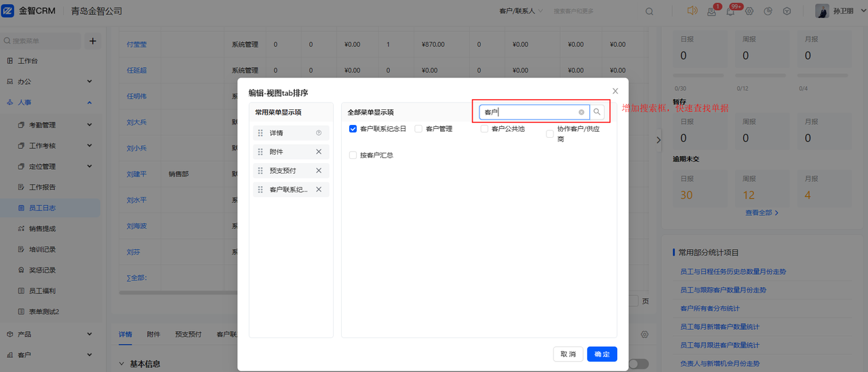
Task: Click the help icon beside 详情
Action: click(x=319, y=133)
